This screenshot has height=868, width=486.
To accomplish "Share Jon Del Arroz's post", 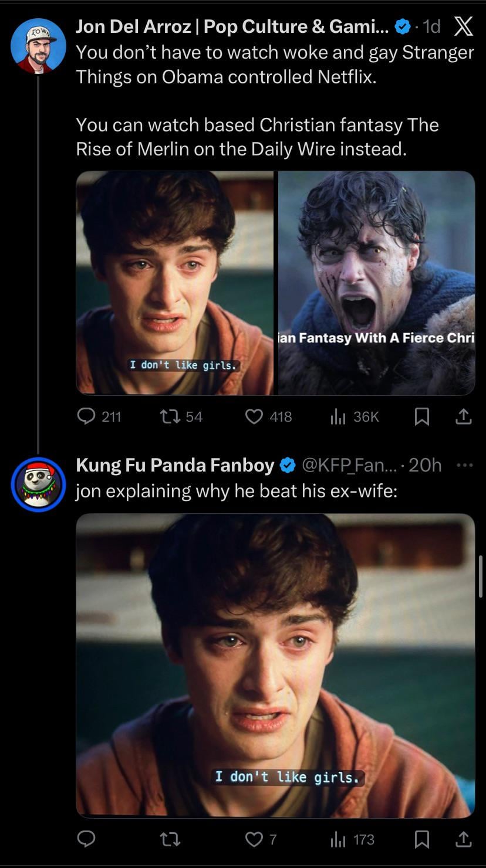I will tap(464, 416).
